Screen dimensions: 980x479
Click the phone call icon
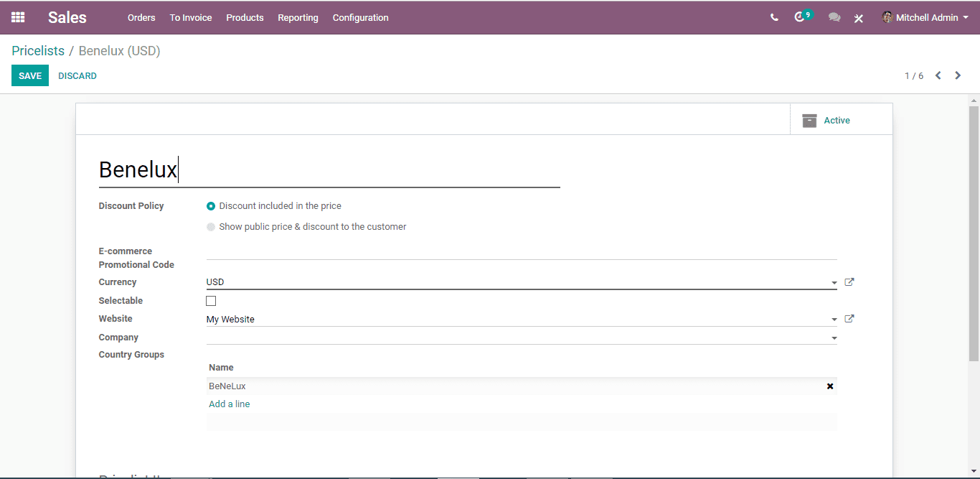pyautogui.click(x=774, y=17)
